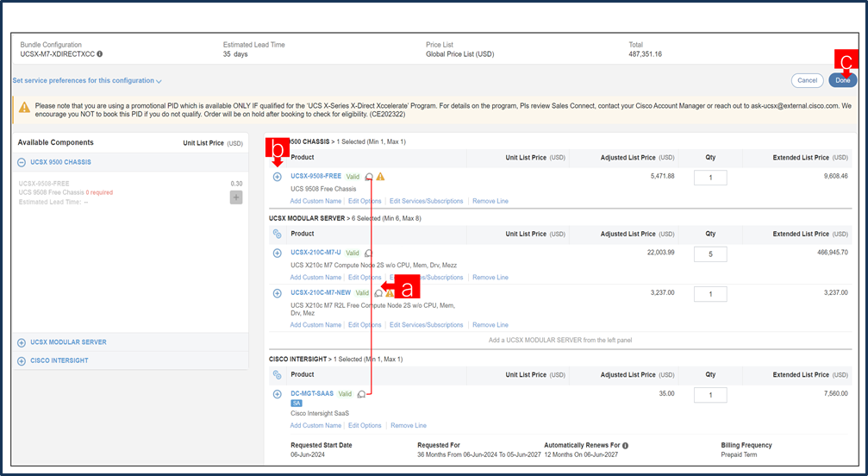The height and width of the screenshot is (476, 868).
Task: Expand UCSX MODULAR SERVER in Available Components
Action: 21,342
